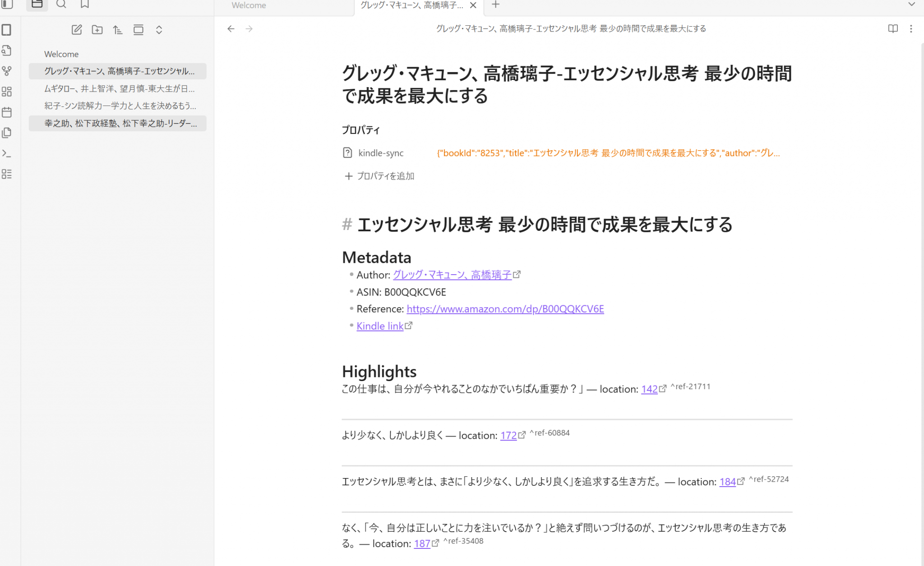Open the Amazon reference link
Image resolution: width=924 pixels, height=566 pixels.
coord(505,309)
